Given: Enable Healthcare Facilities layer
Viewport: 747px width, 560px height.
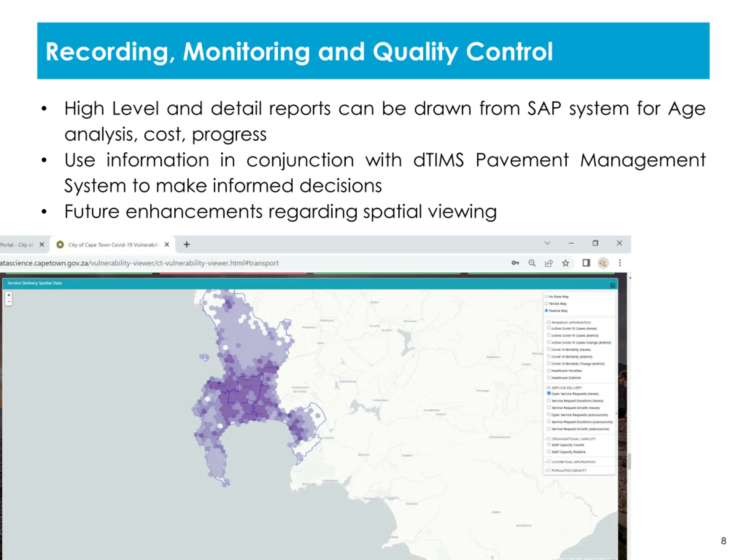Looking at the screenshot, I should [549, 371].
